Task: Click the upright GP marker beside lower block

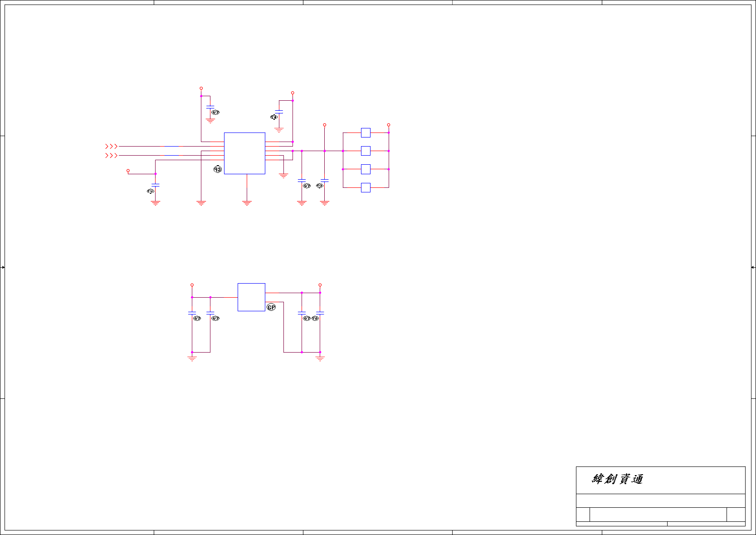Action: 271,307
